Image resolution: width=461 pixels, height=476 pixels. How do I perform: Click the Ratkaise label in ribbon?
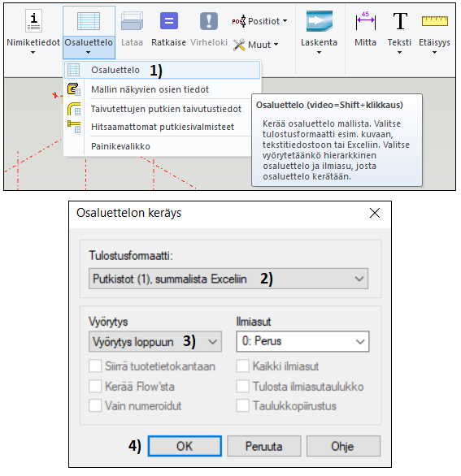[168, 42]
